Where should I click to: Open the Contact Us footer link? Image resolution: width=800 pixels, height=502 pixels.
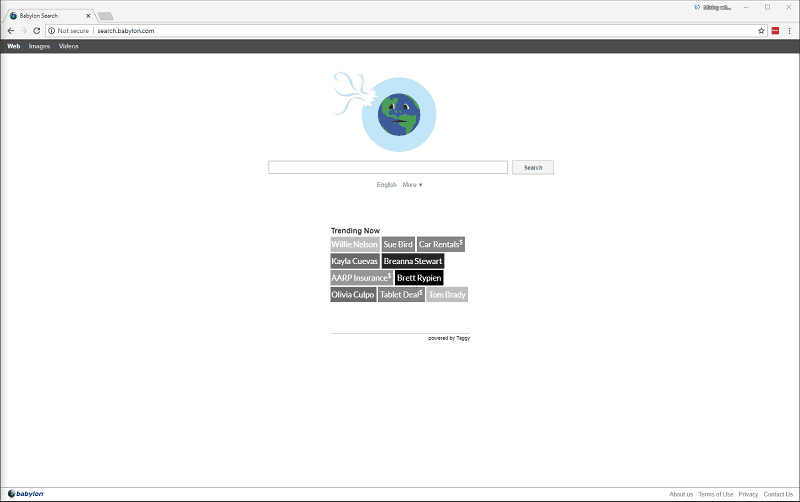point(778,494)
